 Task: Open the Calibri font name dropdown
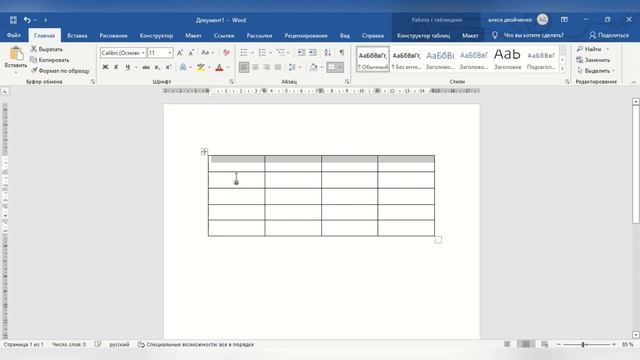coord(143,53)
